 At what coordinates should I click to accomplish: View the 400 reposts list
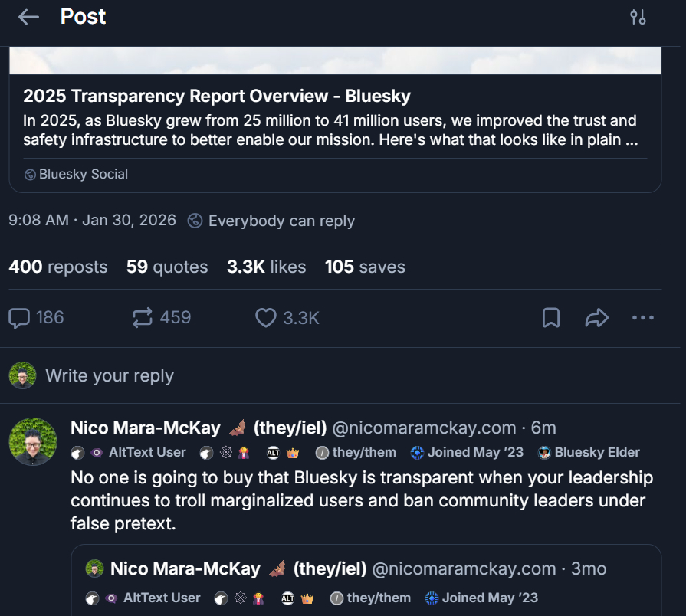click(58, 267)
